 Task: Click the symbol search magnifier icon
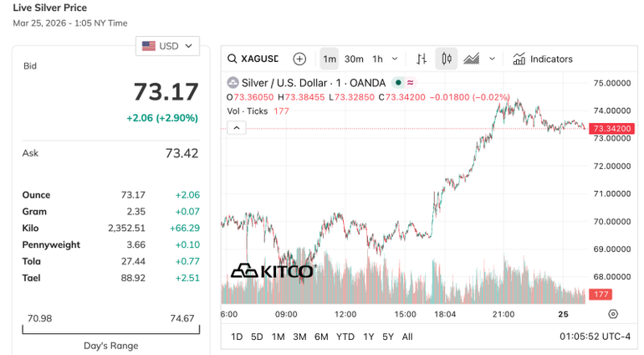(x=232, y=59)
